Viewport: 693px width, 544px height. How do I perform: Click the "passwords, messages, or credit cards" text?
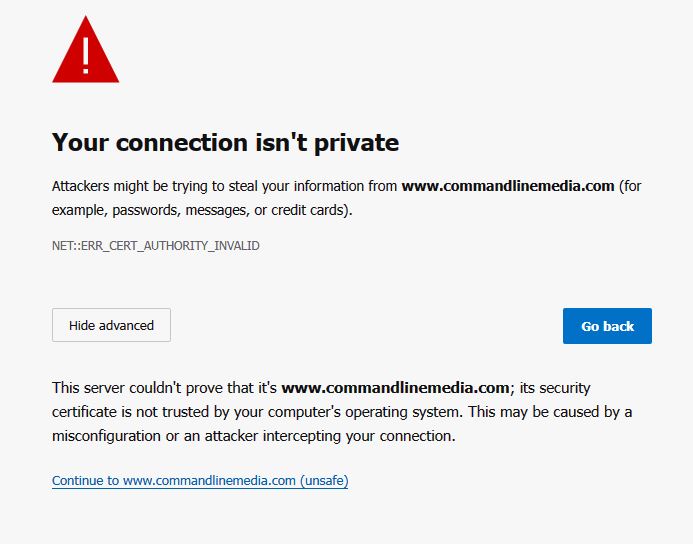click(231, 210)
